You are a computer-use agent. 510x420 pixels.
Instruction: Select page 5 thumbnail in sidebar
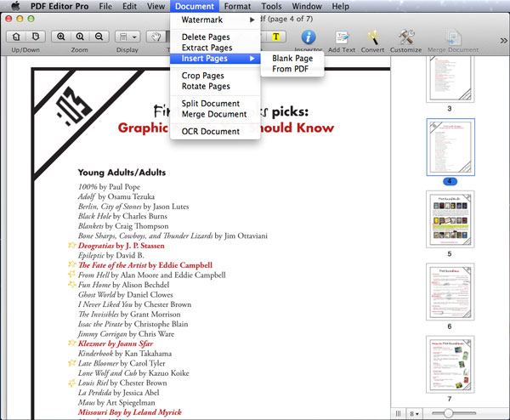(x=450, y=219)
